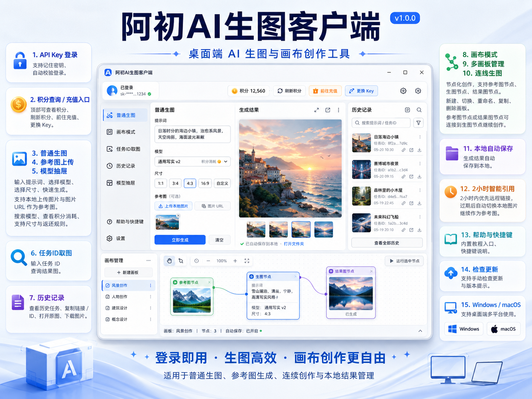The height and width of the screenshot is (399, 532).
Task: Click the 上传本地图片 upload button
Action: [x=173, y=206]
